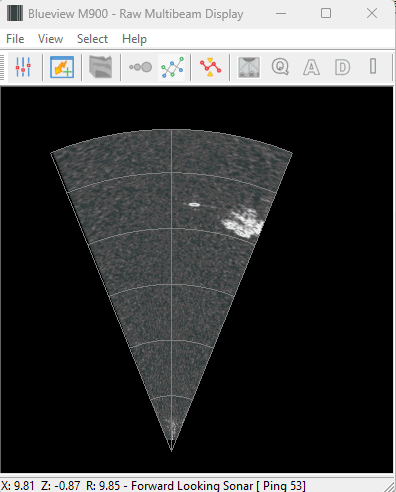Click the Z: -0.87 status bar value
Screen dimensions: 396x492
click(60, 485)
